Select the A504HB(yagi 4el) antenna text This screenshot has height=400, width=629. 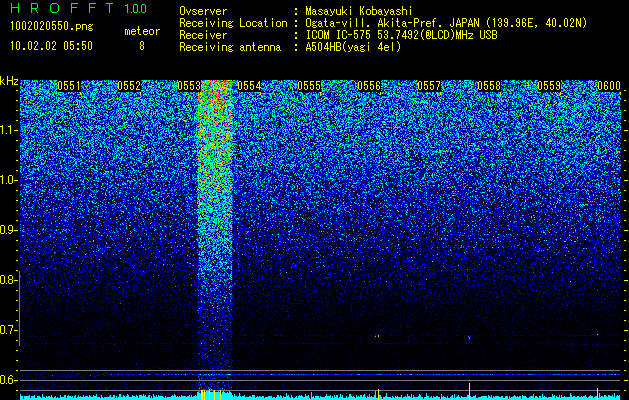click(353, 47)
